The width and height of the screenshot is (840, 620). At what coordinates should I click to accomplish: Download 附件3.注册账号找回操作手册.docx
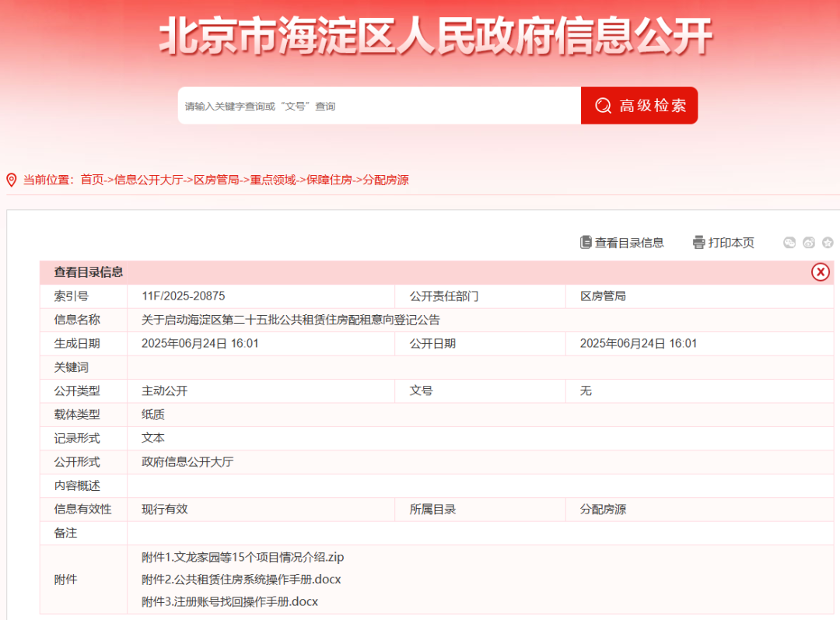[229, 602]
